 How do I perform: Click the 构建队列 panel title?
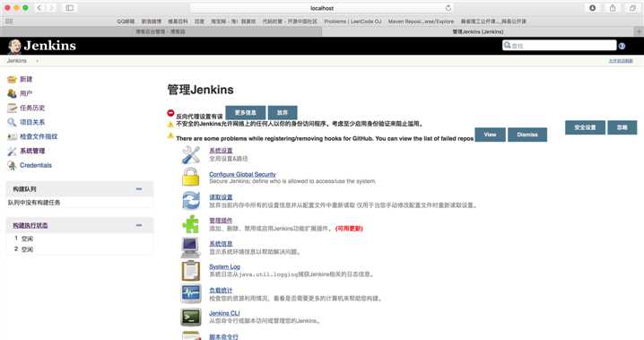point(24,189)
